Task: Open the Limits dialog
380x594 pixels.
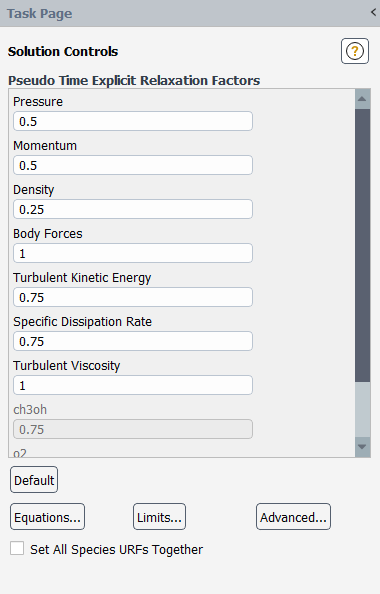Action: click(x=159, y=517)
